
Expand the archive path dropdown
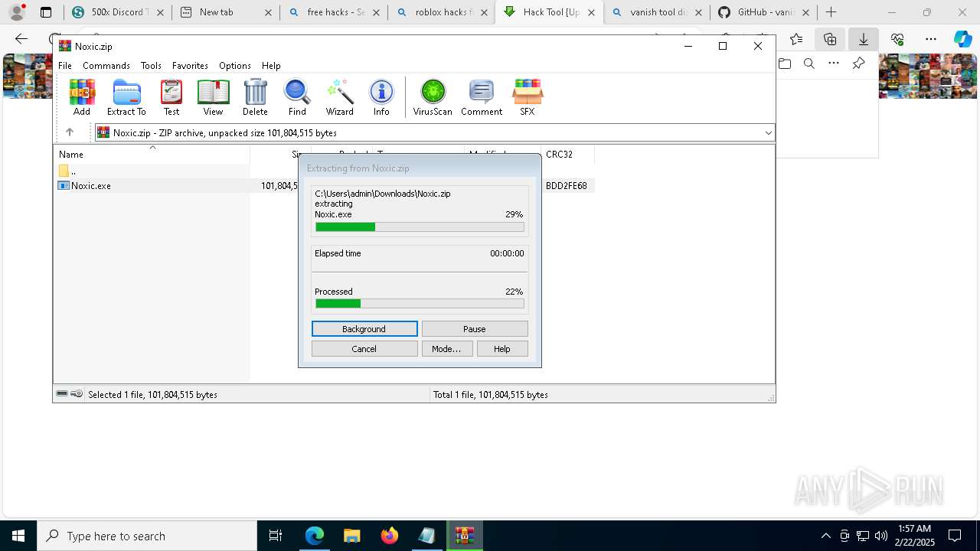[x=768, y=133]
